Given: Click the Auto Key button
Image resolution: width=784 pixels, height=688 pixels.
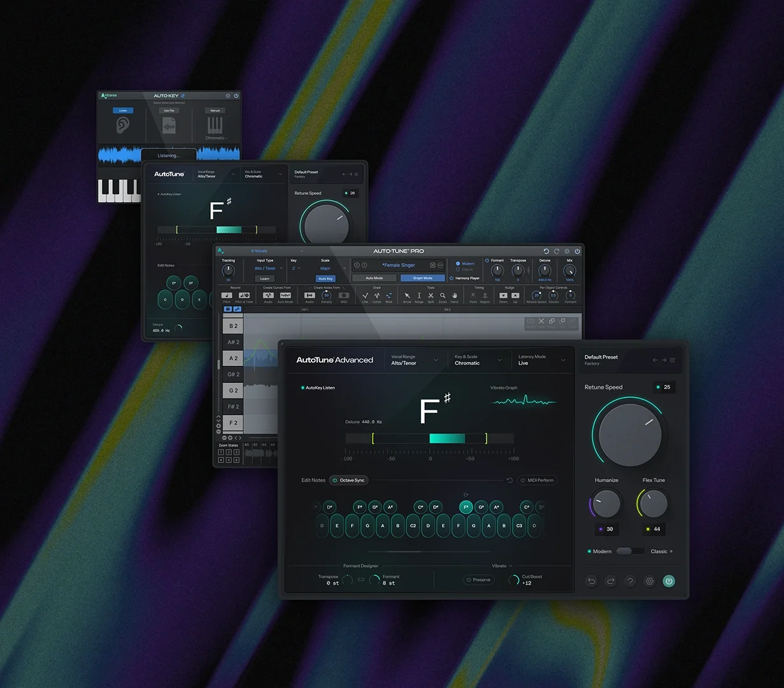Looking at the screenshot, I should (325, 278).
